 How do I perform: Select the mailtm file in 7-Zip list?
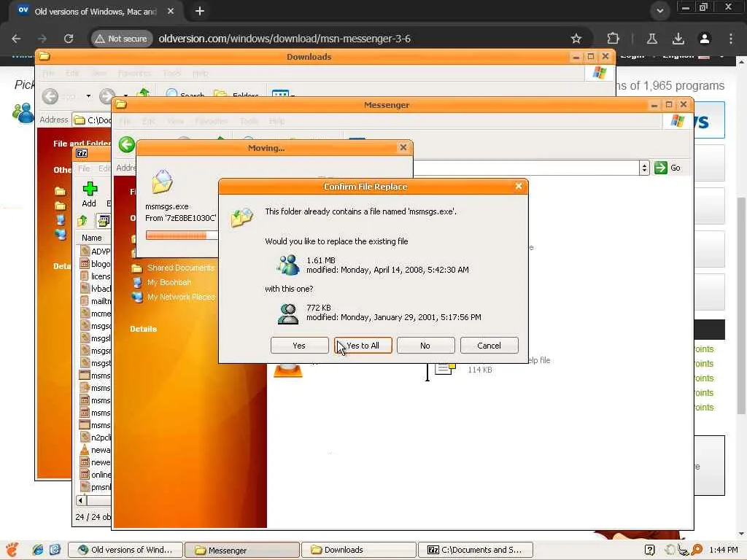pyautogui.click(x=96, y=301)
